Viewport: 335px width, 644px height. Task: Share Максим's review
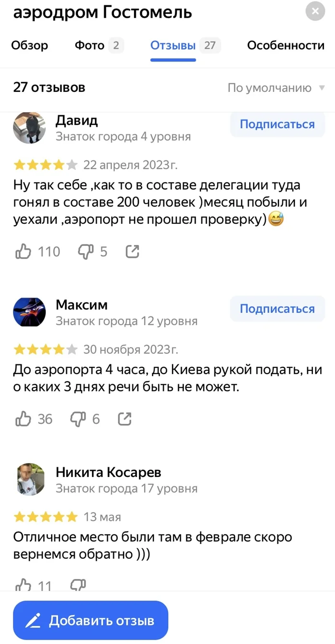(124, 420)
